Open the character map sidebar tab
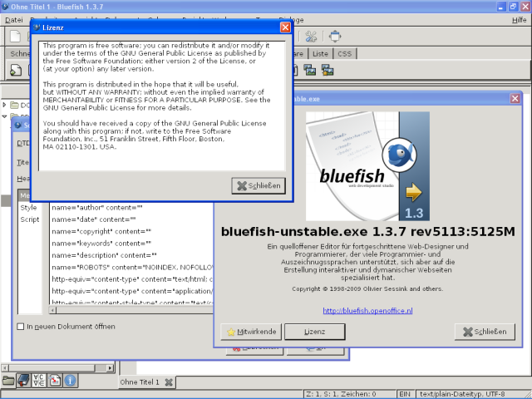The image size is (532, 399). 39,381
